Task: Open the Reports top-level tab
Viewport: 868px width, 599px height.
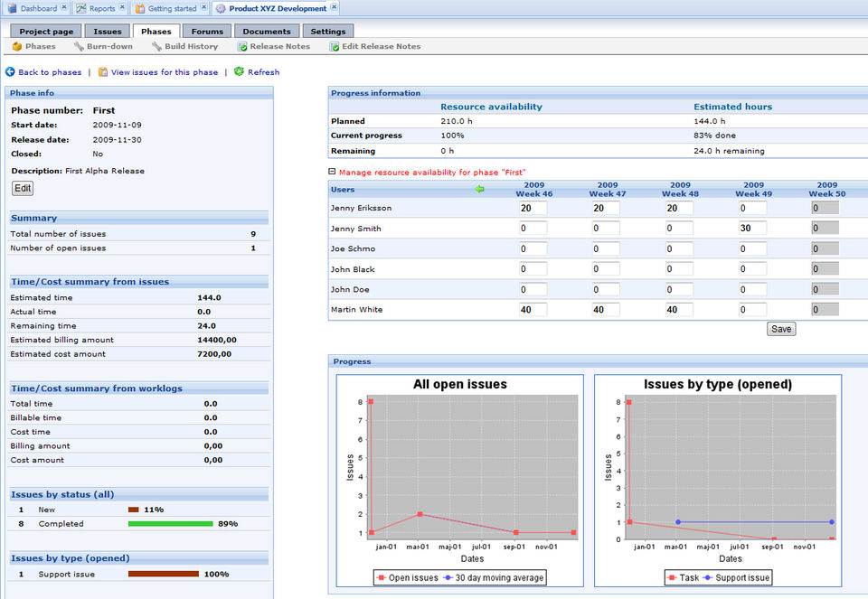Action: click(101, 8)
